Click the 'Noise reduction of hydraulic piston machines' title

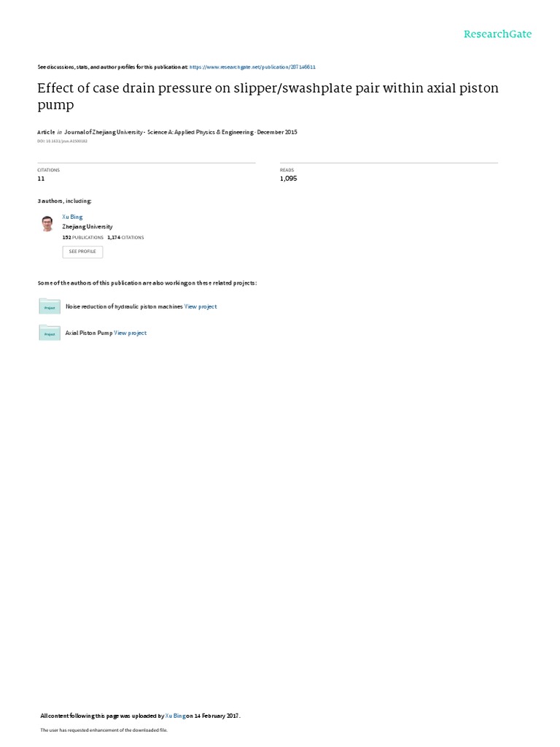124,307
